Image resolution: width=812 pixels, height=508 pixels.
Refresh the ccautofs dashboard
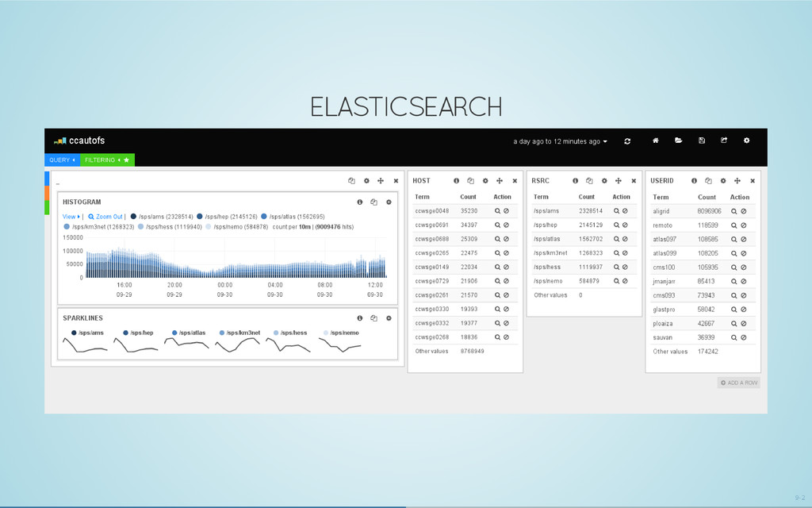[x=627, y=141]
